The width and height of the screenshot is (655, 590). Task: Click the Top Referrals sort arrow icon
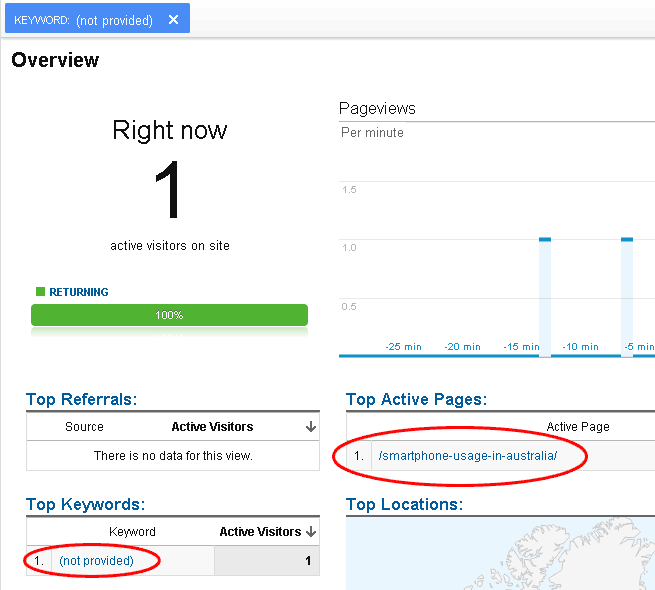[x=310, y=427]
